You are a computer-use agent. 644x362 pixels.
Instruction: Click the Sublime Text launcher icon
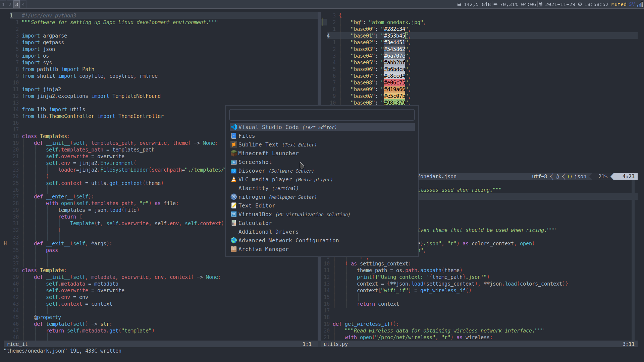234,144
